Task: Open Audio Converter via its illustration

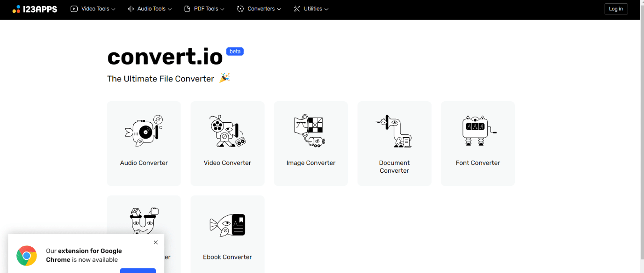Action: [x=144, y=131]
